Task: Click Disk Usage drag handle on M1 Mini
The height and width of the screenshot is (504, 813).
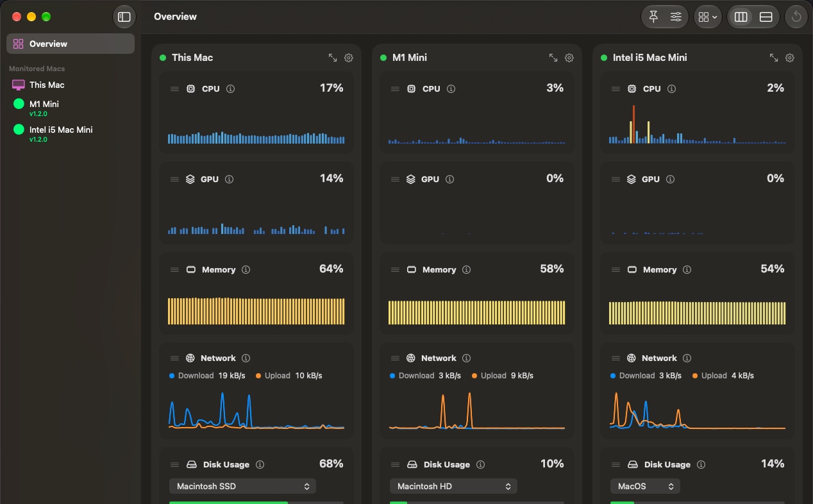Action: click(x=395, y=465)
